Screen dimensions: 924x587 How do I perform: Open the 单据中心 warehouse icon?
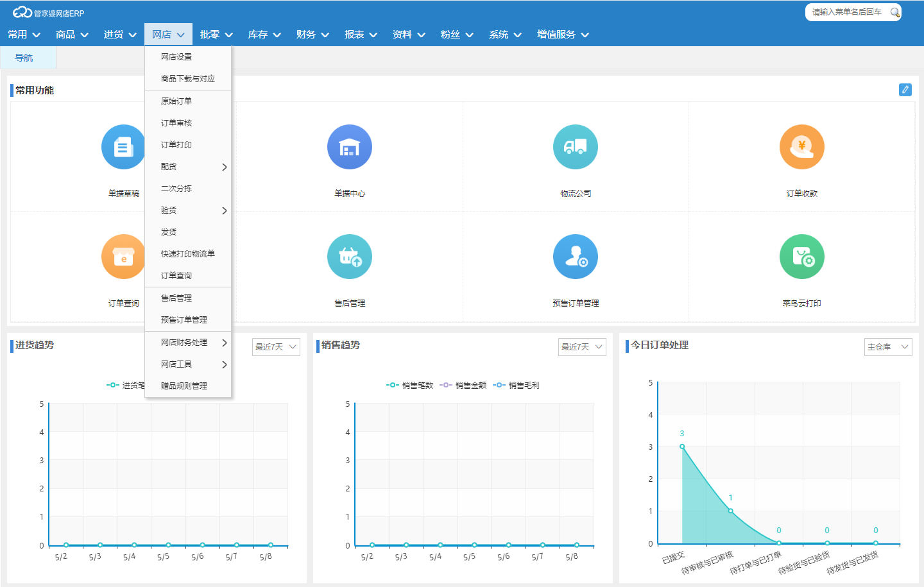pyautogui.click(x=350, y=147)
